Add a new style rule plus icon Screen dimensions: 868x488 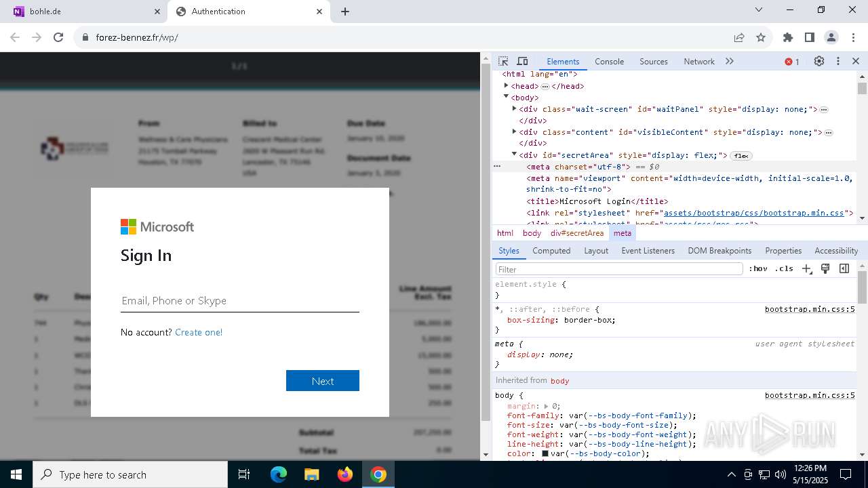(x=806, y=268)
